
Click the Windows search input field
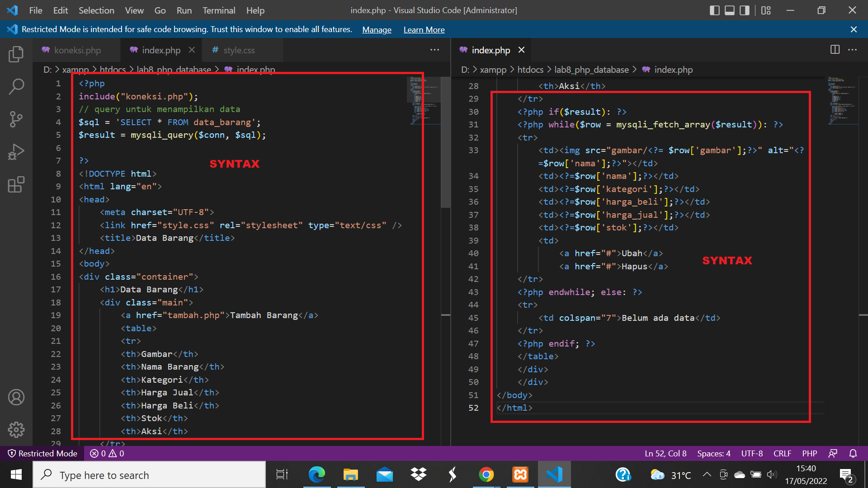point(149,474)
